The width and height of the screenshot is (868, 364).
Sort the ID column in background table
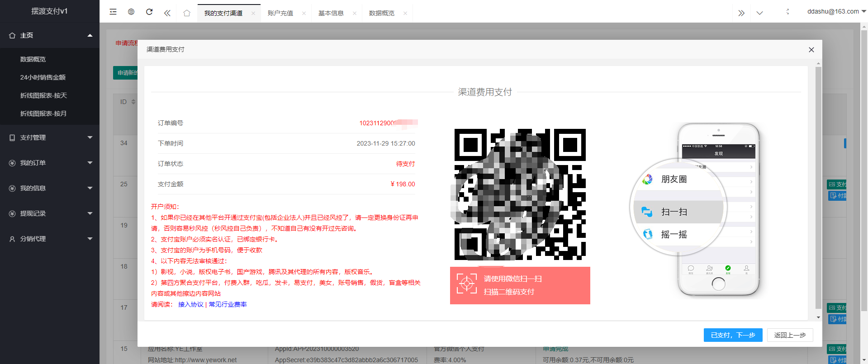click(133, 102)
